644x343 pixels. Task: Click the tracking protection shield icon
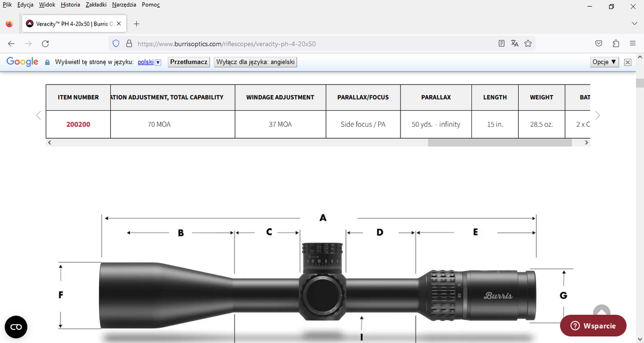116,44
